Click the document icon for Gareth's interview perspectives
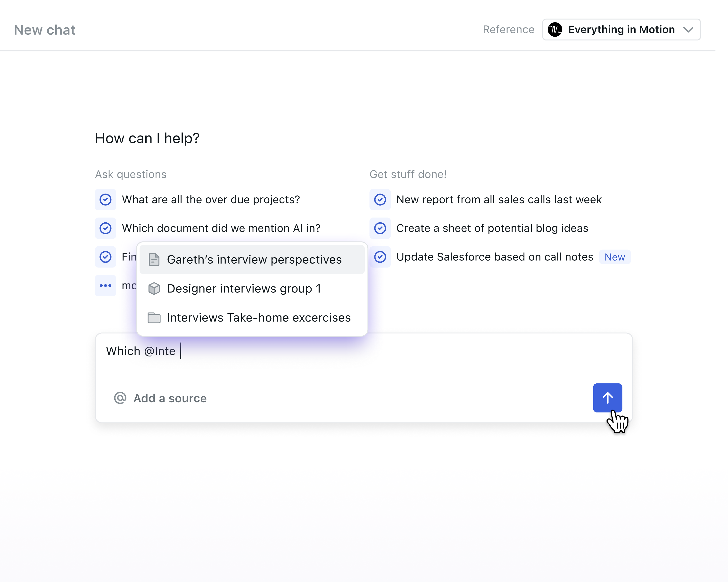Screen dimensions: 728x582 pyautogui.click(x=154, y=259)
